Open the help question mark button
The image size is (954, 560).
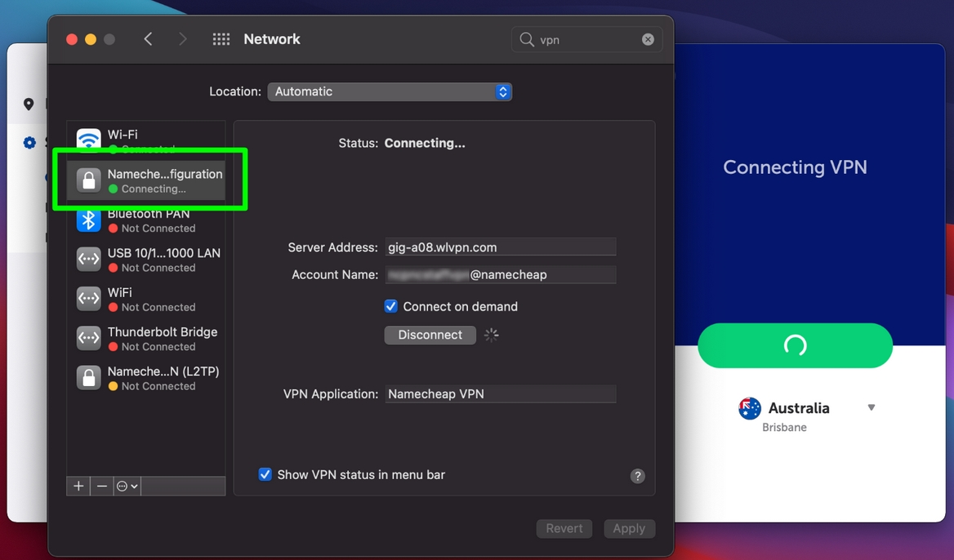tap(638, 476)
